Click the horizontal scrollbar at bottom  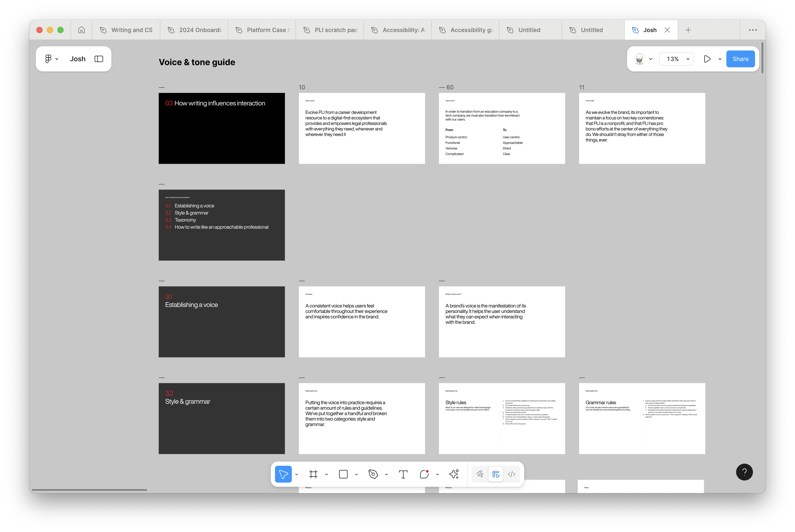[x=90, y=490]
